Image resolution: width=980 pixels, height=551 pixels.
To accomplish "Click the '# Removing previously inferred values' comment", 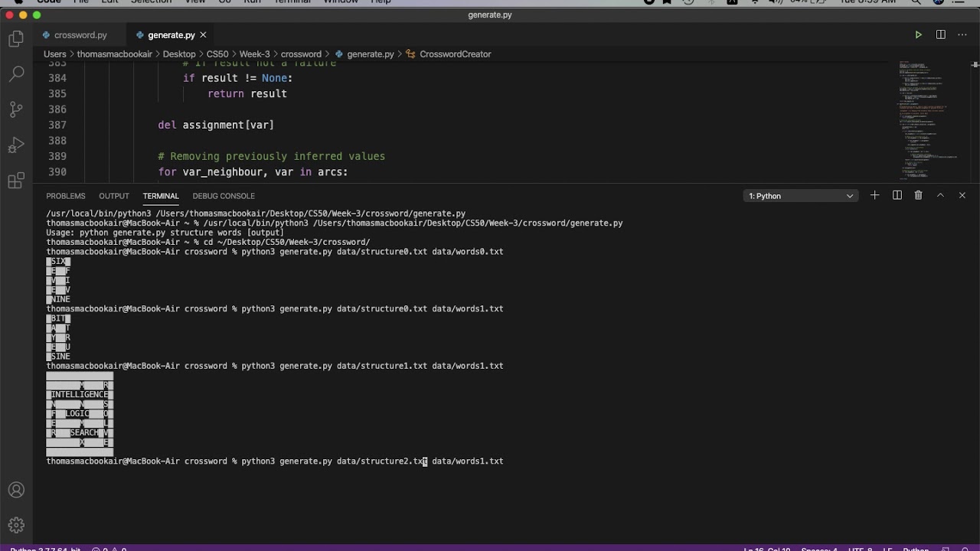I will (271, 156).
